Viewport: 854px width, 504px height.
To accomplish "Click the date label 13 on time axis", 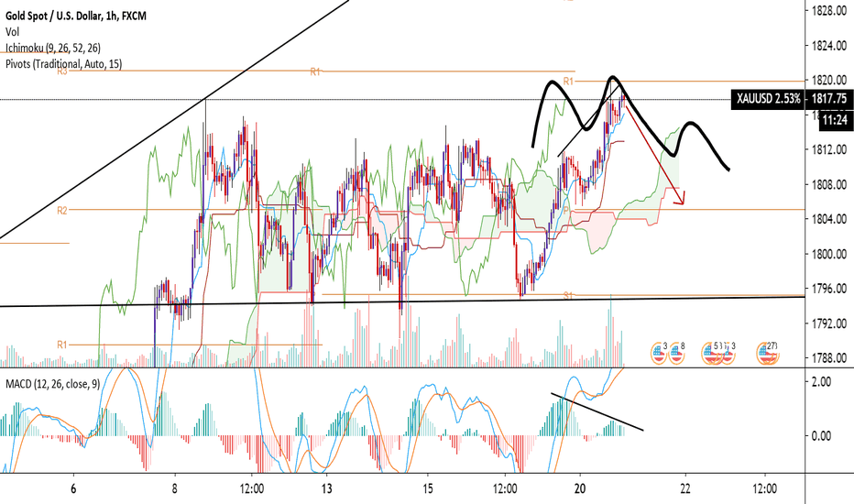I will [325, 488].
